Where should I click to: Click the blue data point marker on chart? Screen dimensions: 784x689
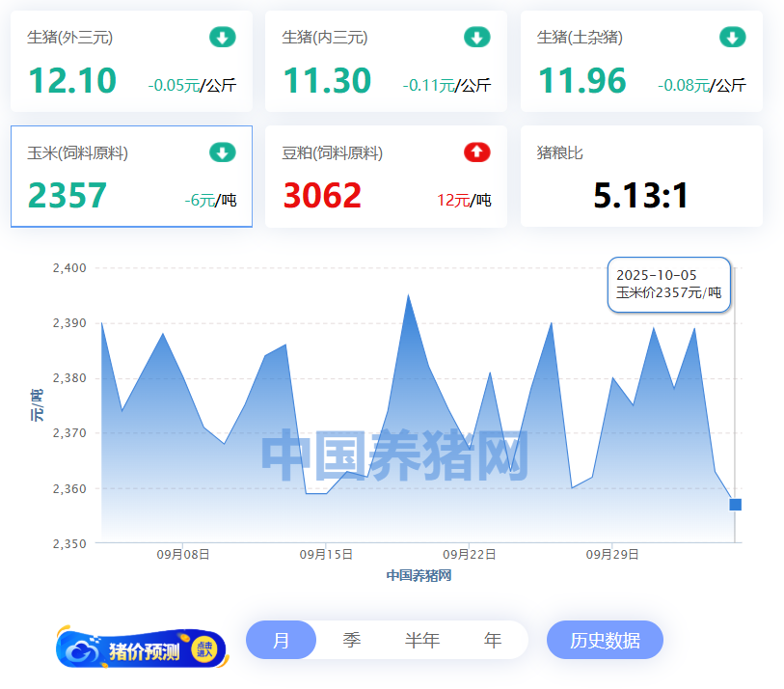[x=735, y=505]
